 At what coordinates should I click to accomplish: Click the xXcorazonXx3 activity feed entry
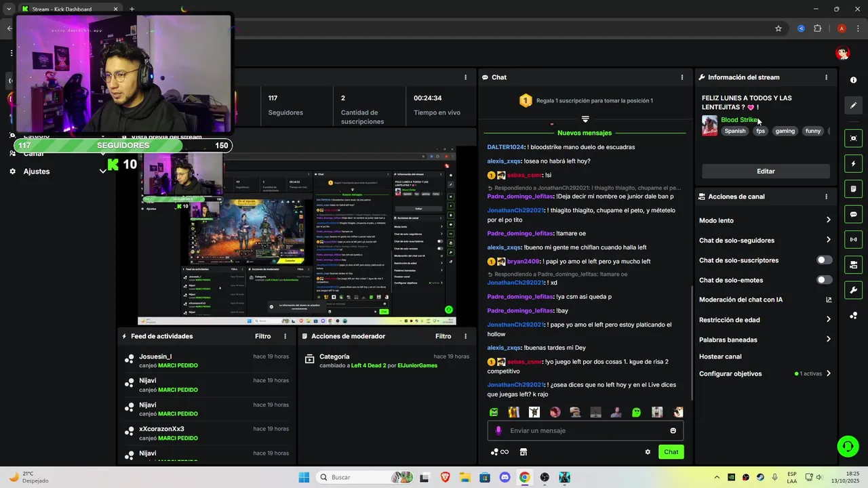tap(207, 433)
